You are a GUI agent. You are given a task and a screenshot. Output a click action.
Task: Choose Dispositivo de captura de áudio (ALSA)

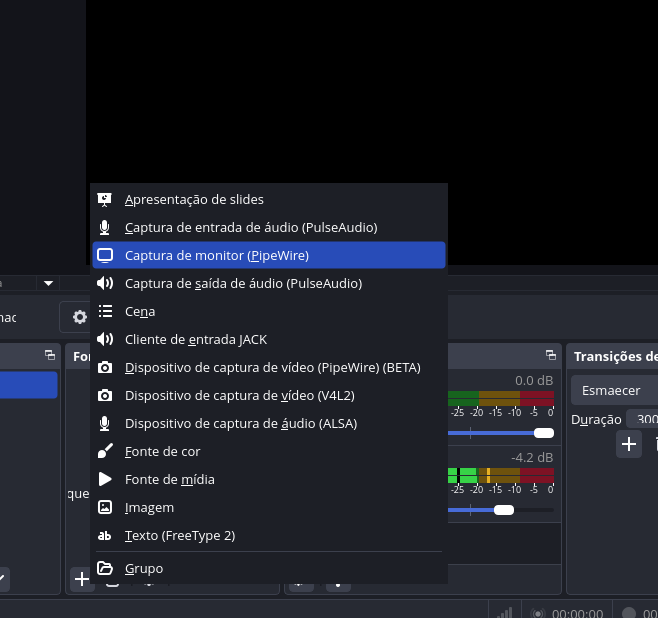[269, 423]
